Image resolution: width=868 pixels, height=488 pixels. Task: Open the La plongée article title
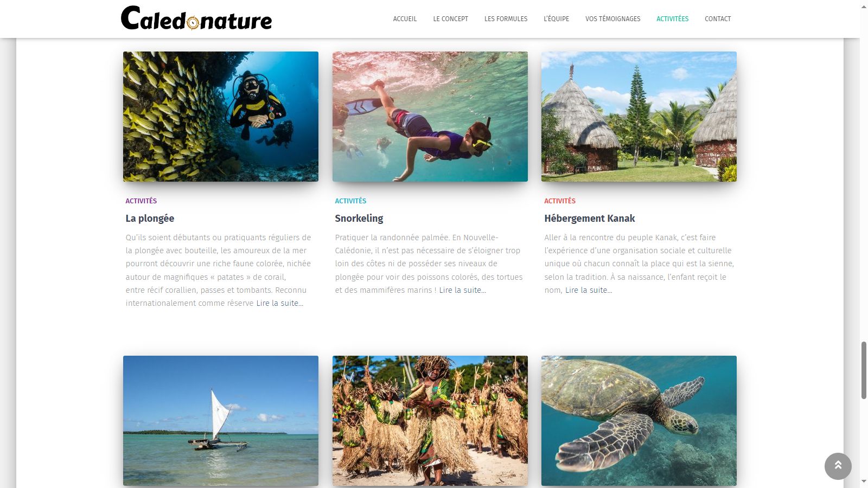(150, 219)
